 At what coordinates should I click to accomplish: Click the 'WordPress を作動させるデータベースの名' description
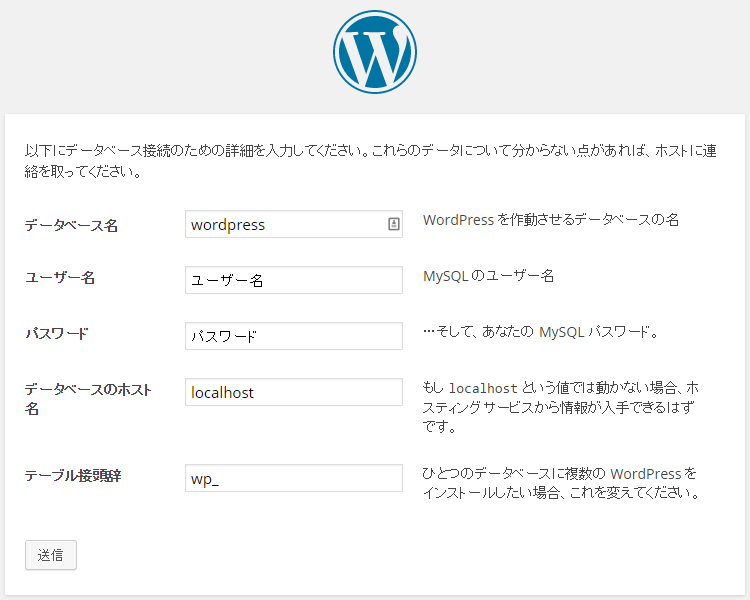click(551, 220)
